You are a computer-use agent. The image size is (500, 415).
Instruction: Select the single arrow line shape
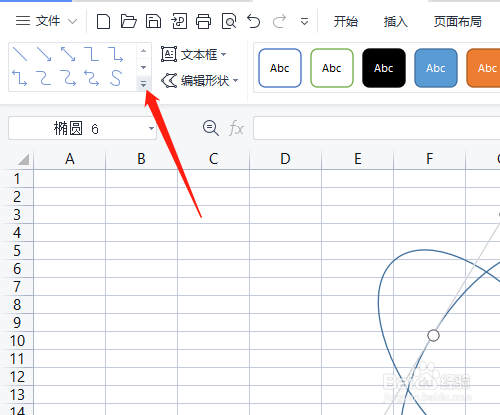tap(44, 54)
